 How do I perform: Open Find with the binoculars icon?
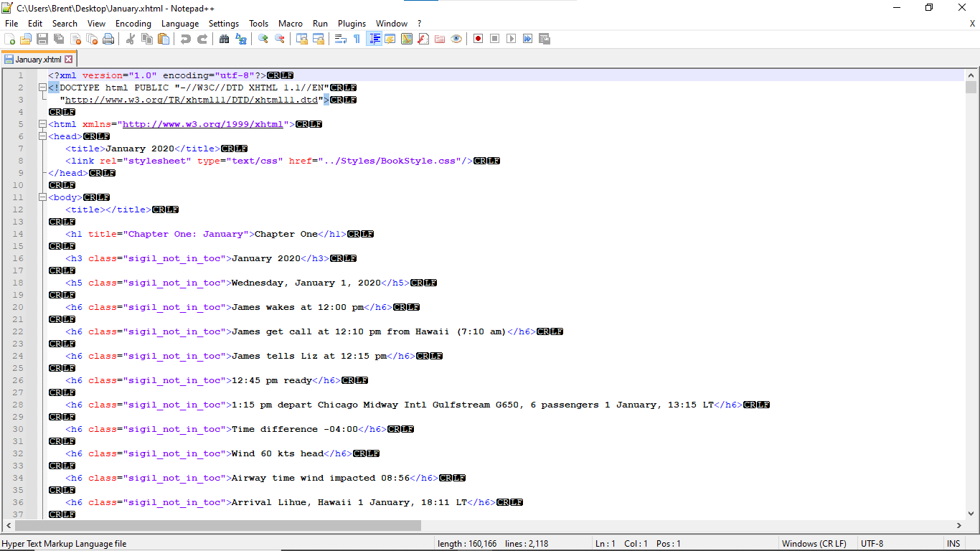(x=225, y=39)
